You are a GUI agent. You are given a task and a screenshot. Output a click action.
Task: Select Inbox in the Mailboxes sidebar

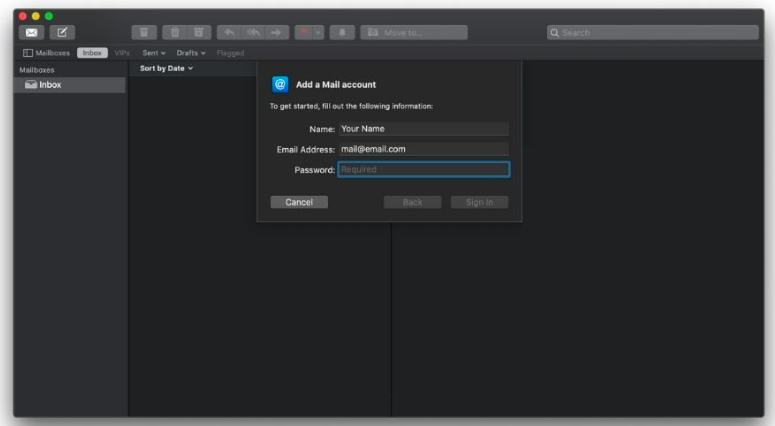tap(50, 85)
